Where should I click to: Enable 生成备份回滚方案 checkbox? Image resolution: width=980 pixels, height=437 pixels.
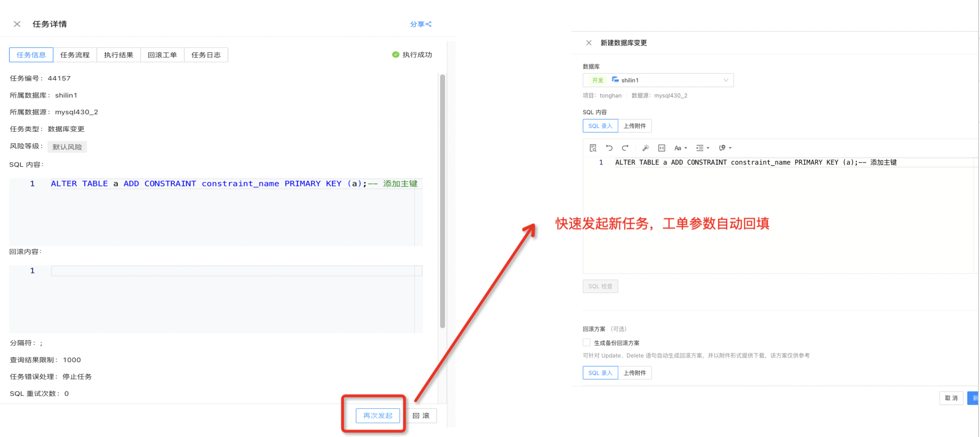coord(586,342)
